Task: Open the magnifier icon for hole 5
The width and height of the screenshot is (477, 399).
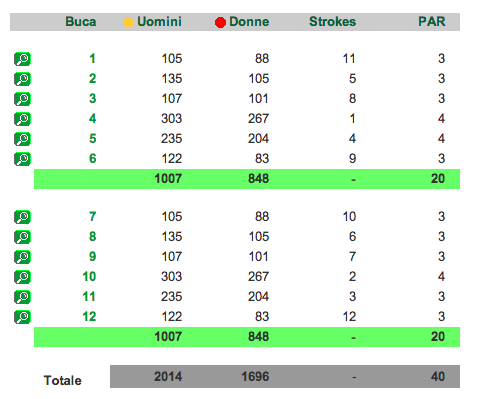Action: (x=22, y=139)
